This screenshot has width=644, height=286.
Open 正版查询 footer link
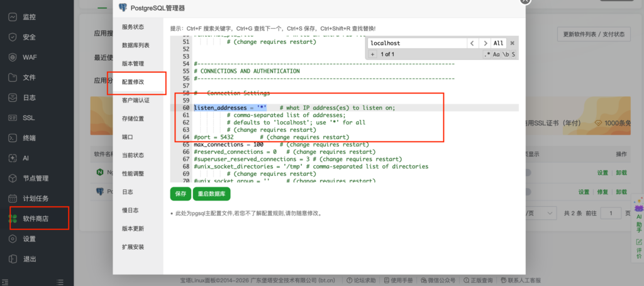point(477,281)
